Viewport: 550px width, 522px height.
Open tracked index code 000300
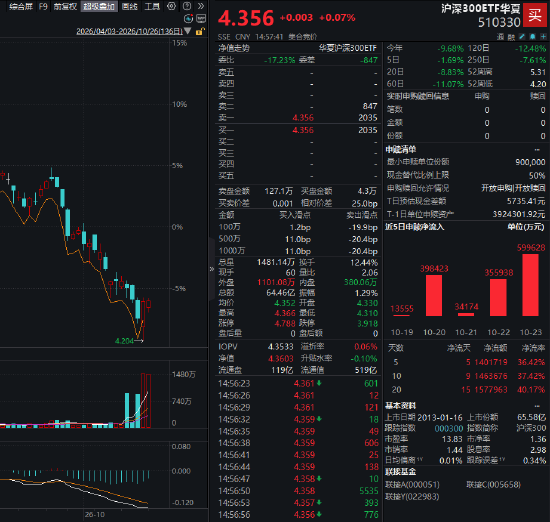[449, 428]
